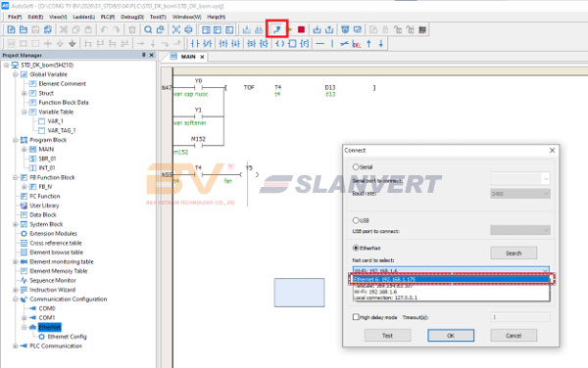Screen dimensions: 588x368
Task: Click the DEL delete line icon
Action: (357, 44)
